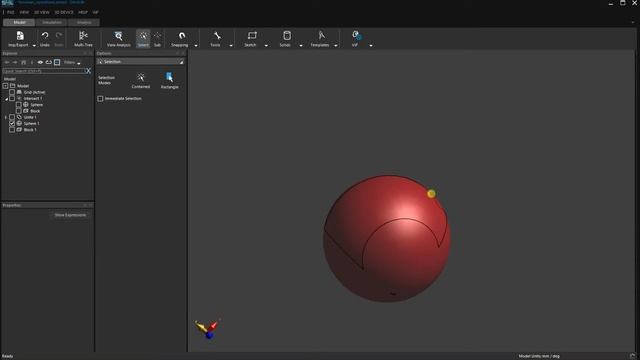This screenshot has height=360, width=640.
Task: Click the Explorer forward arrow icon
Action: coord(15,62)
